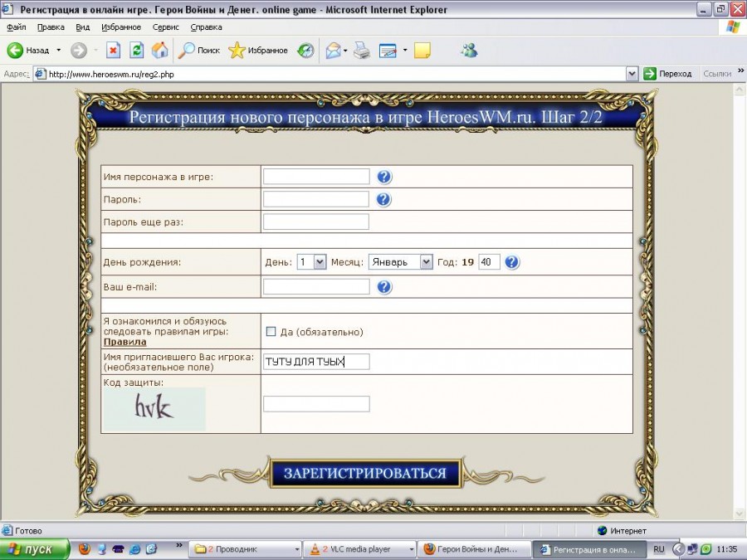Expand the address bar dropdown
The image size is (747, 560).
pyautogui.click(x=632, y=74)
